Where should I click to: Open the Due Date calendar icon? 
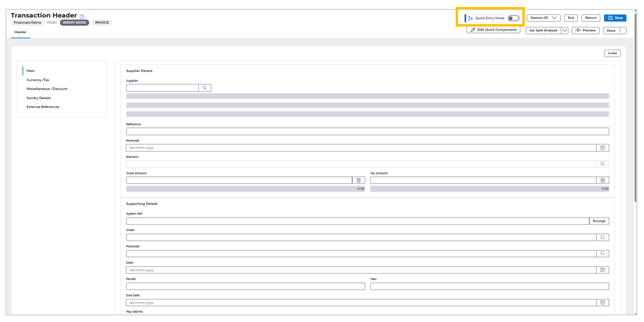pyautogui.click(x=603, y=303)
